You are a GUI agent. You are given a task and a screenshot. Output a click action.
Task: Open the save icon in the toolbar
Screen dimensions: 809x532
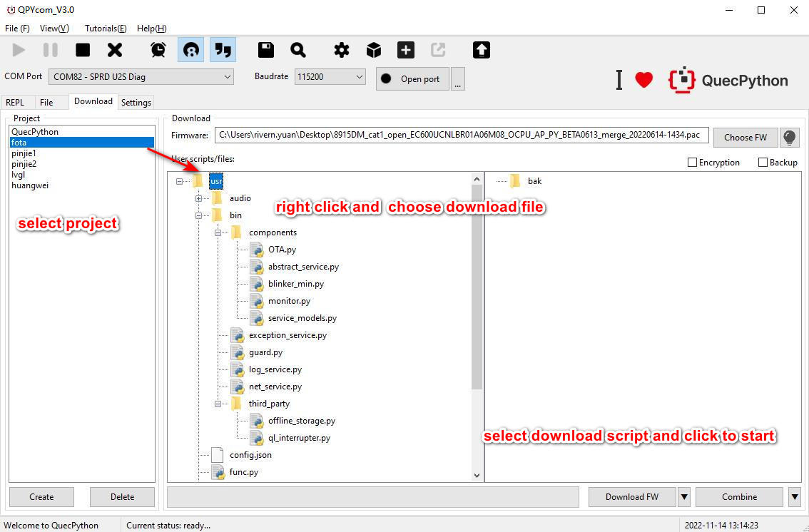265,50
